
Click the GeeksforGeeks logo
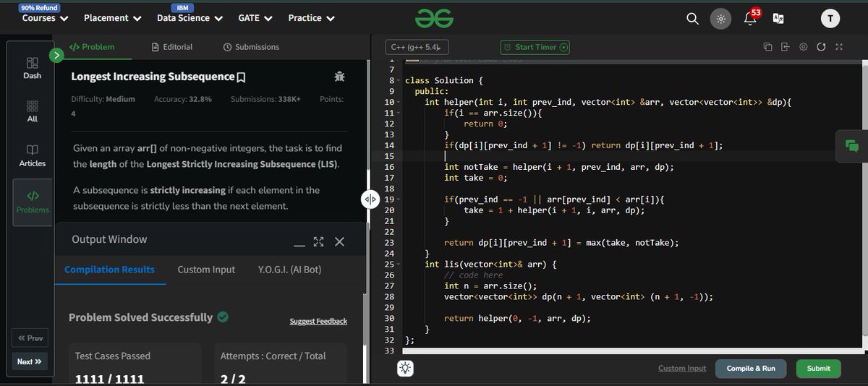pos(434,19)
